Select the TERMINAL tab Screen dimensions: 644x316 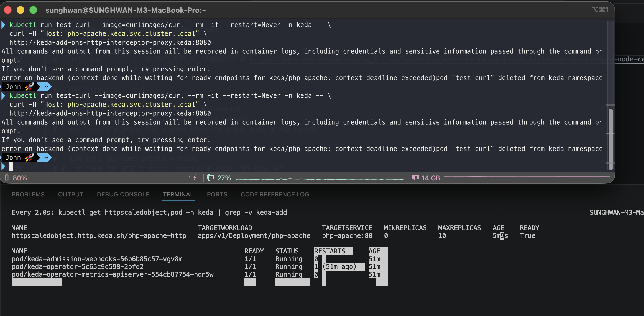[178, 194]
